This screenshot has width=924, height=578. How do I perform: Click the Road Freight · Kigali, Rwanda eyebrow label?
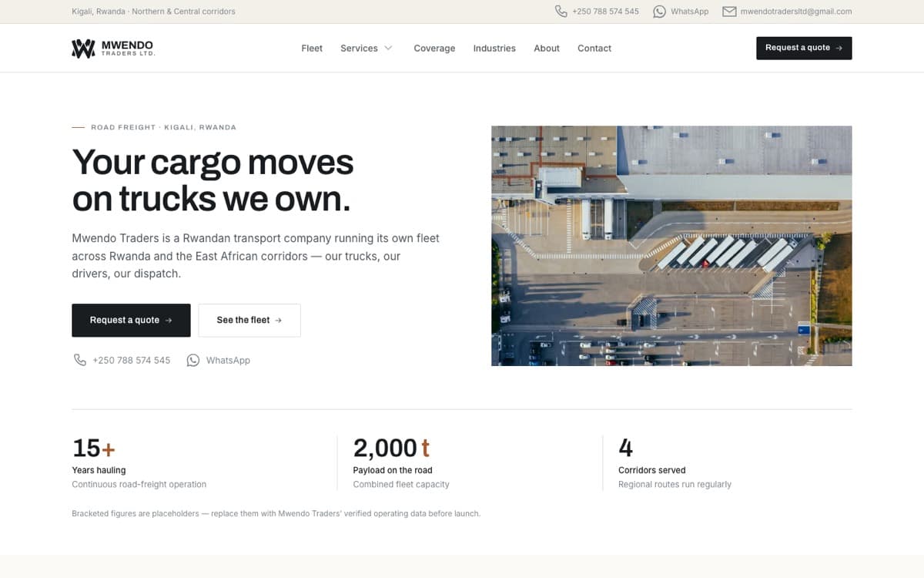tap(163, 127)
